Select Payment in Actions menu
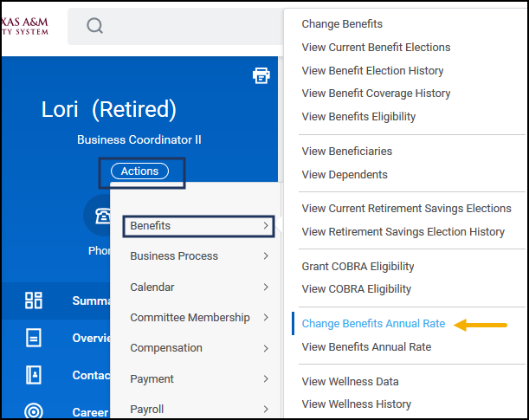 tap(152, 379)
